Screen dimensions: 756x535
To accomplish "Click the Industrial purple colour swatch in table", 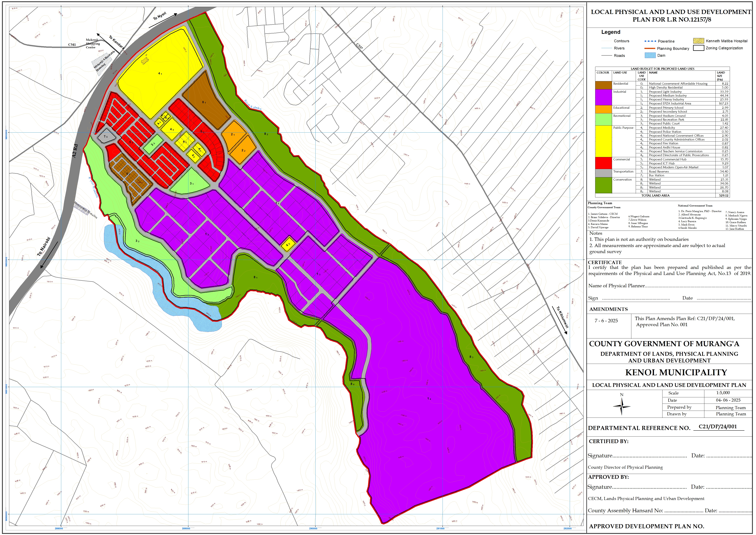I will tap(603, 97).
